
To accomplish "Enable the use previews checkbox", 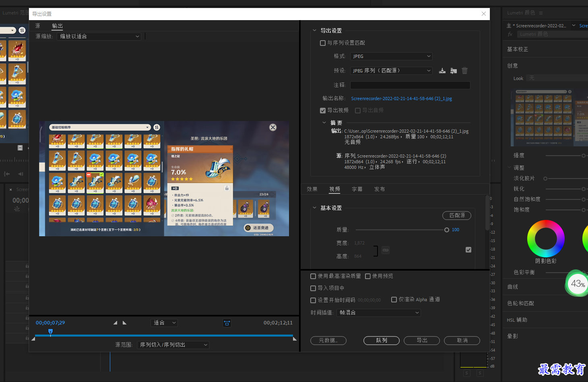I will (x=368, y=276).
